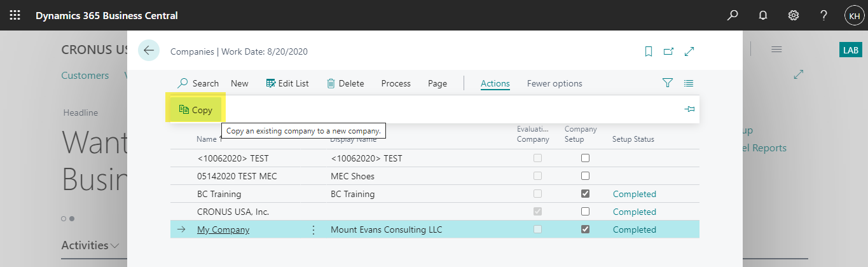Select the 05142020 TEST MEC name cell
Viewport: 868px width, 267px height.
click(x=237, y=176)
